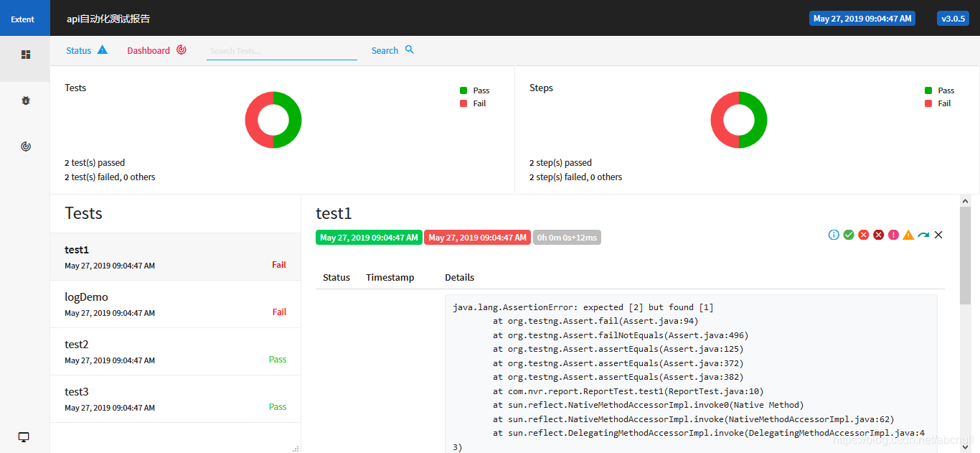980x453 pixels.
Task: Filter steps by blue info icon
Action: [834, 235]
